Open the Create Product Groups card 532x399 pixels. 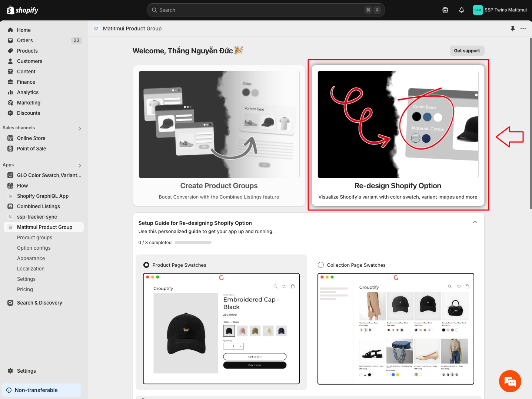tap(219, 136)
